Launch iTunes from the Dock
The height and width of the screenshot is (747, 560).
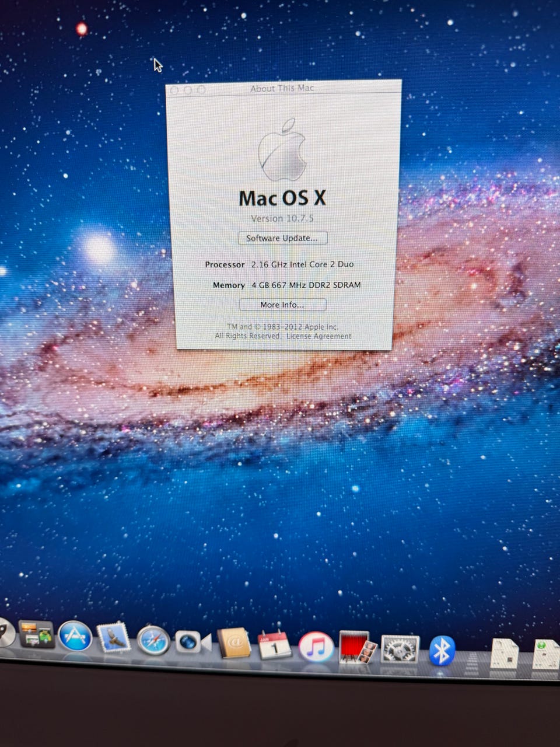316,647
